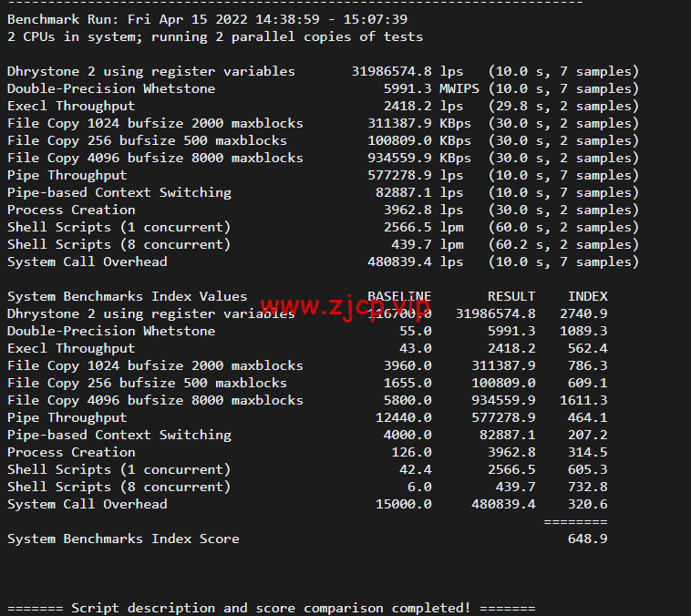
Task: Click System Call Overhead value 480839.4 lps
Action: point(415,262)
